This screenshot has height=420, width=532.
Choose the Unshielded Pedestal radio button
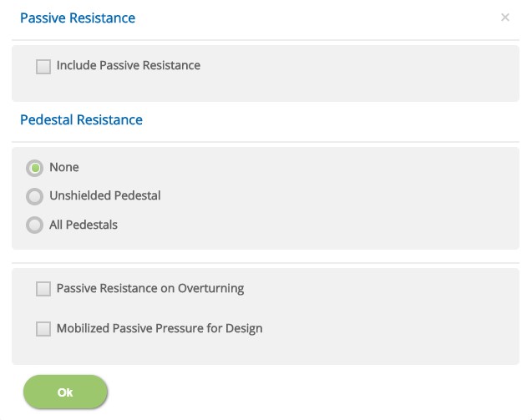coord(34,196)
